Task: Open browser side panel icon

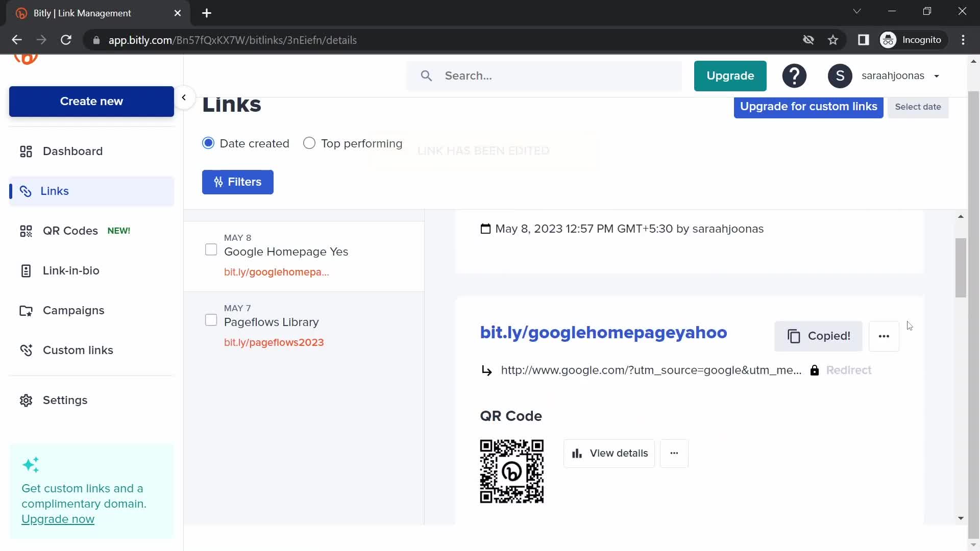Action: click(863, 40)
